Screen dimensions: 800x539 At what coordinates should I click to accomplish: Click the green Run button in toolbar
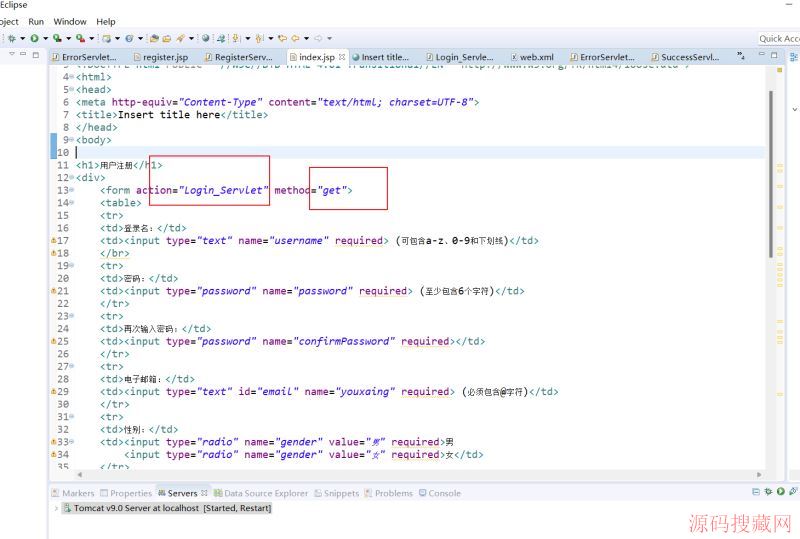[34, 38]
